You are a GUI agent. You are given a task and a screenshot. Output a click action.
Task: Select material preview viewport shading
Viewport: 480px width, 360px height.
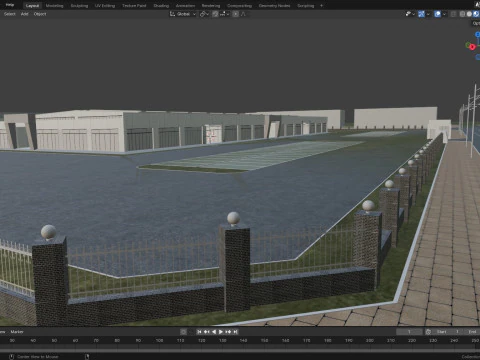[x=476, y=14]
